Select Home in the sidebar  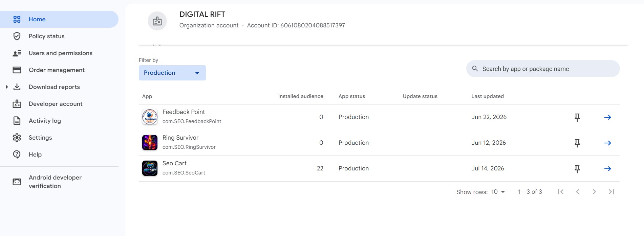pos(59,19)
